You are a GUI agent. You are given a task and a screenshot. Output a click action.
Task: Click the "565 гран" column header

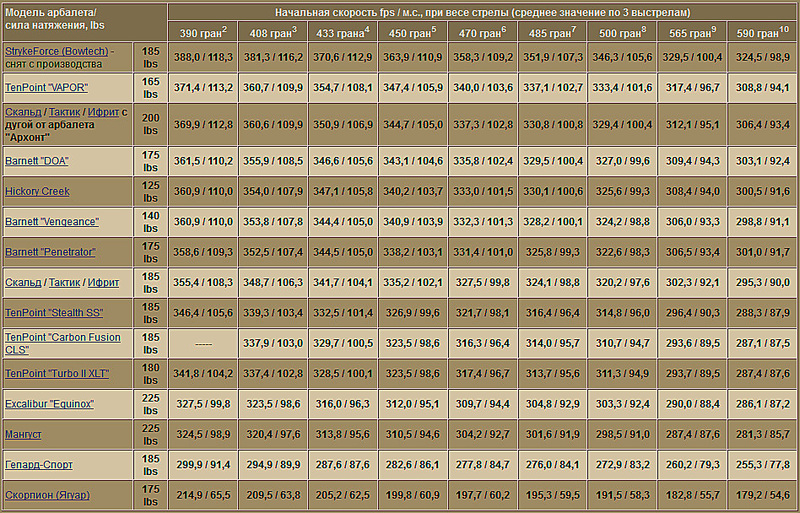(692, 32)
